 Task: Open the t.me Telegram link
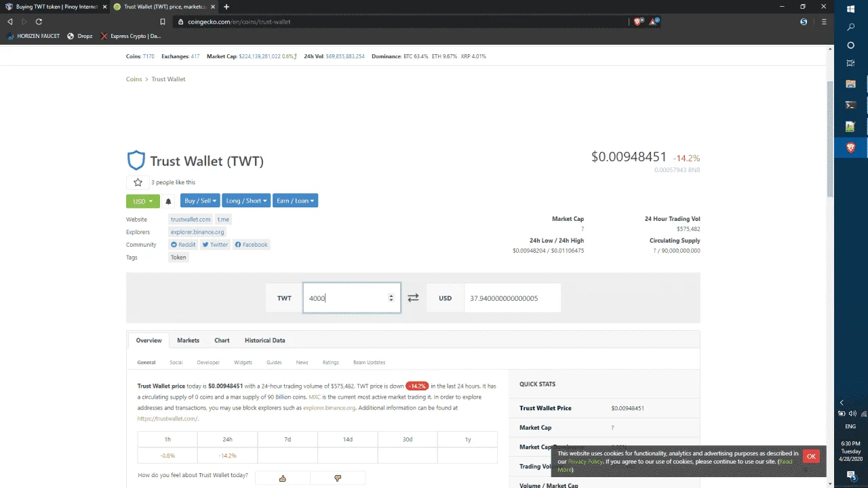click(223, 220)
